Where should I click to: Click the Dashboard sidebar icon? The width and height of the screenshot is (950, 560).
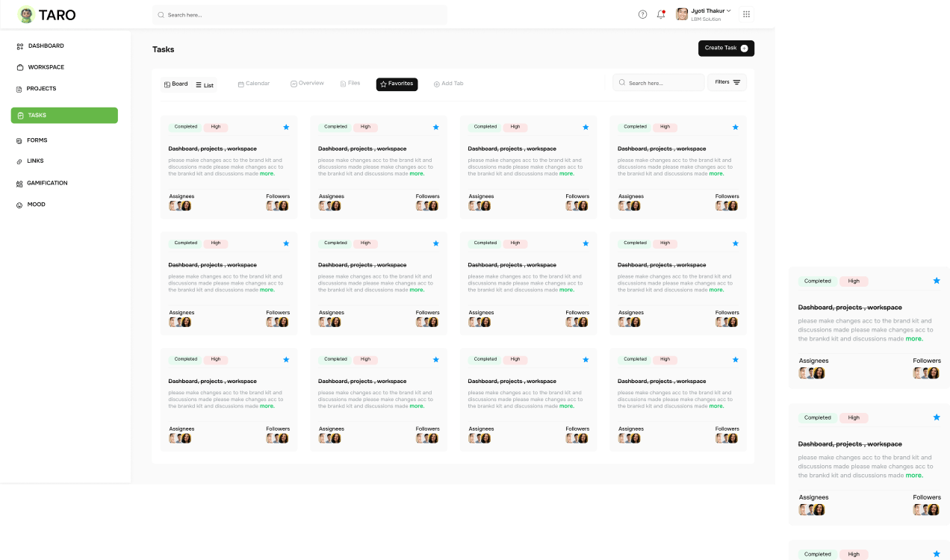pyautogui.click(x=20, y=46)
